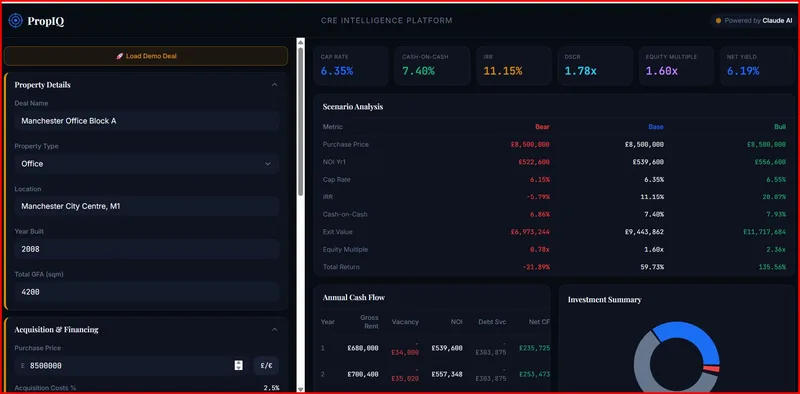Screen dimensions: 800x394
Task: Click the Scenario Analysis heading
Action: click(353, 107)
